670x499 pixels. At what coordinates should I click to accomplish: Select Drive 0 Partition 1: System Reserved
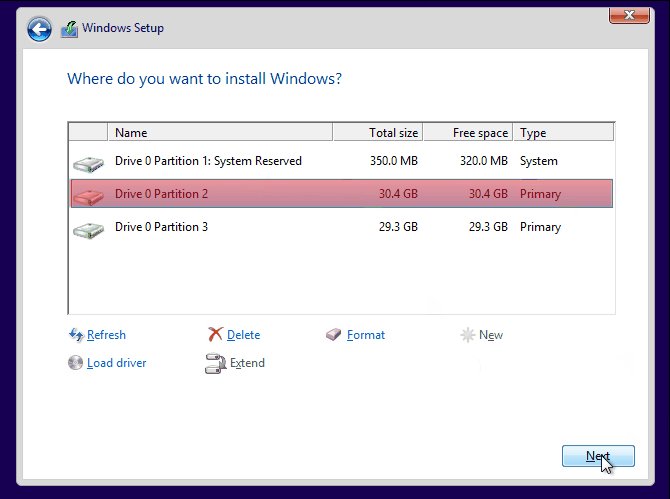coord(341,161)
